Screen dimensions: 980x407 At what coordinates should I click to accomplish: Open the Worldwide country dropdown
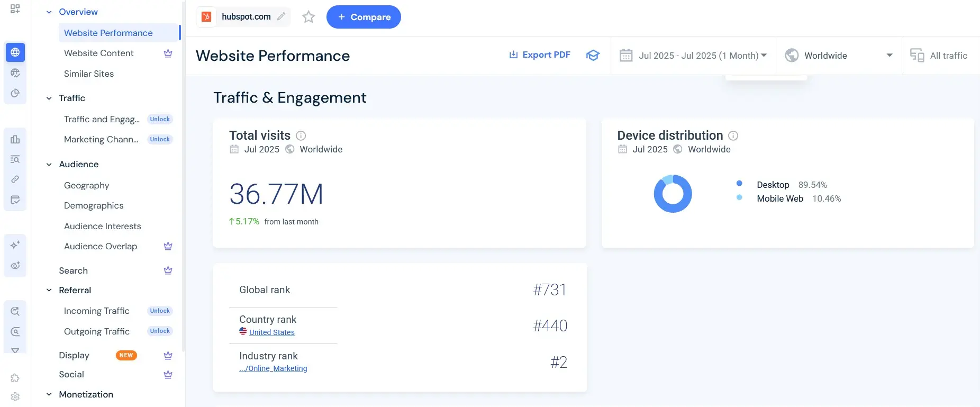tap(839, 56)
